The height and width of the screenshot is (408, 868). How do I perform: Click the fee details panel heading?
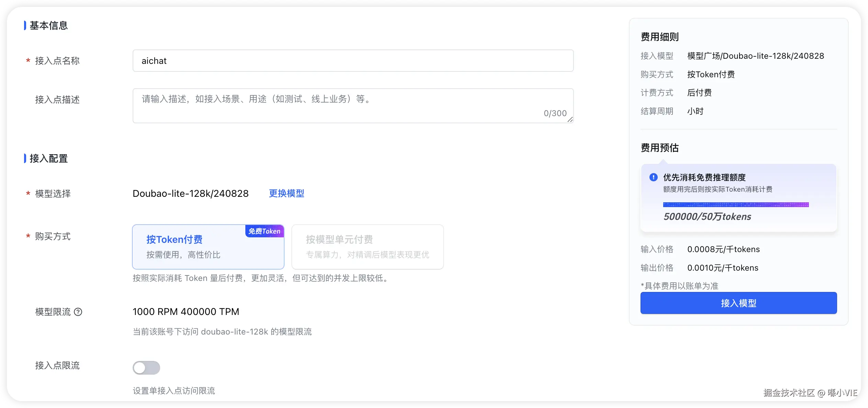click(x=659, y=37)
